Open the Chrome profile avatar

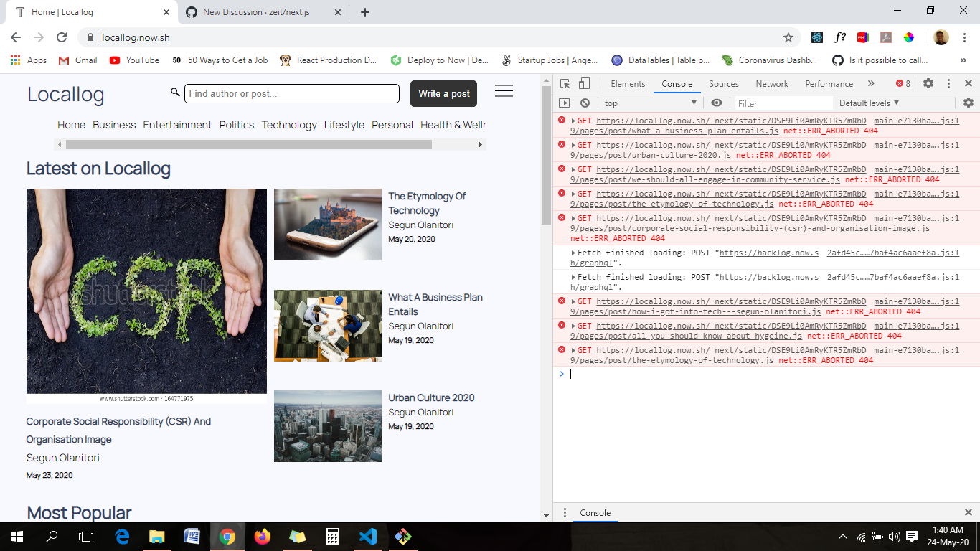(941, 37)
